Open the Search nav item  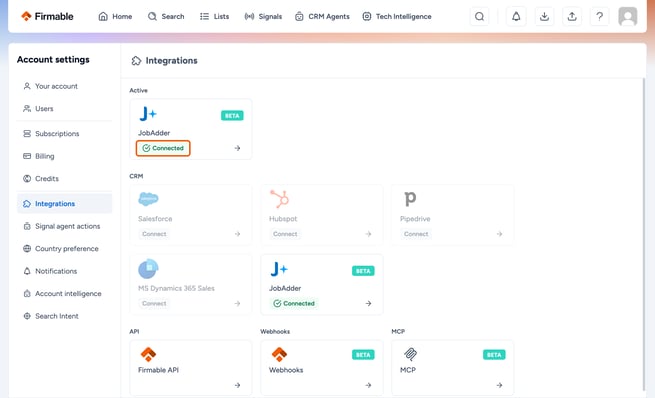click(x=166, y=16)
